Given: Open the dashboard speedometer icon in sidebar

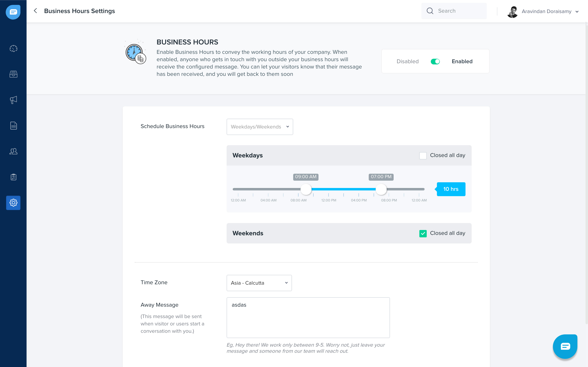Looking at the screenshot, I should pyautogui.click(x=13, y=49).
